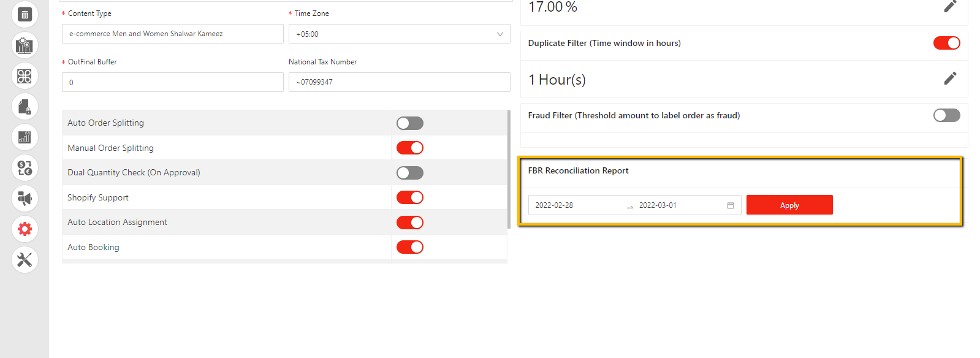Turn off the Duplicate Filter switch
Viewport: 980px width, 358px height.
[946, 43]
